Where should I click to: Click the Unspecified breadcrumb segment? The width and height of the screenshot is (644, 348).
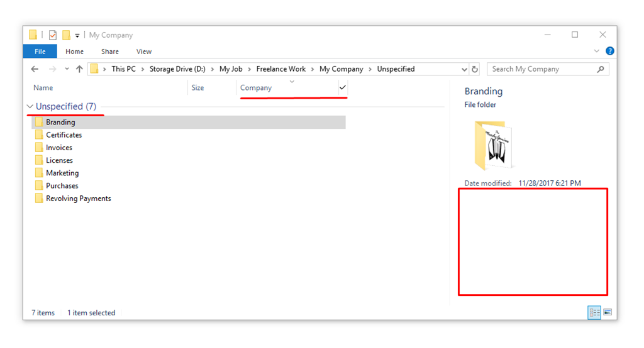396,69
